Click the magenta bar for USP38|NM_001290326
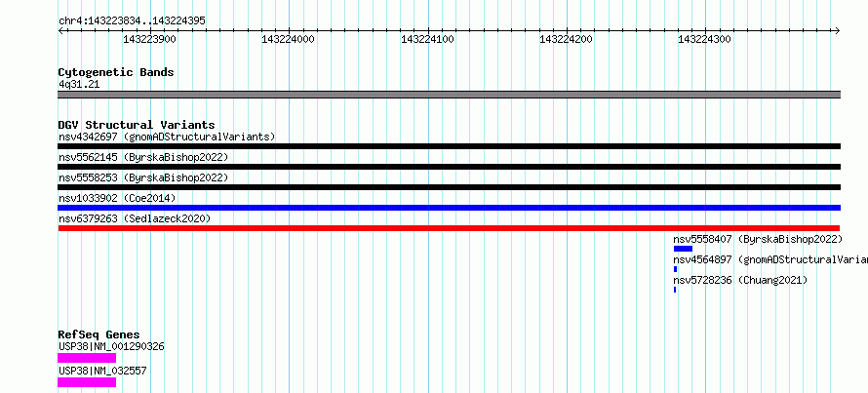 point(87,358)
